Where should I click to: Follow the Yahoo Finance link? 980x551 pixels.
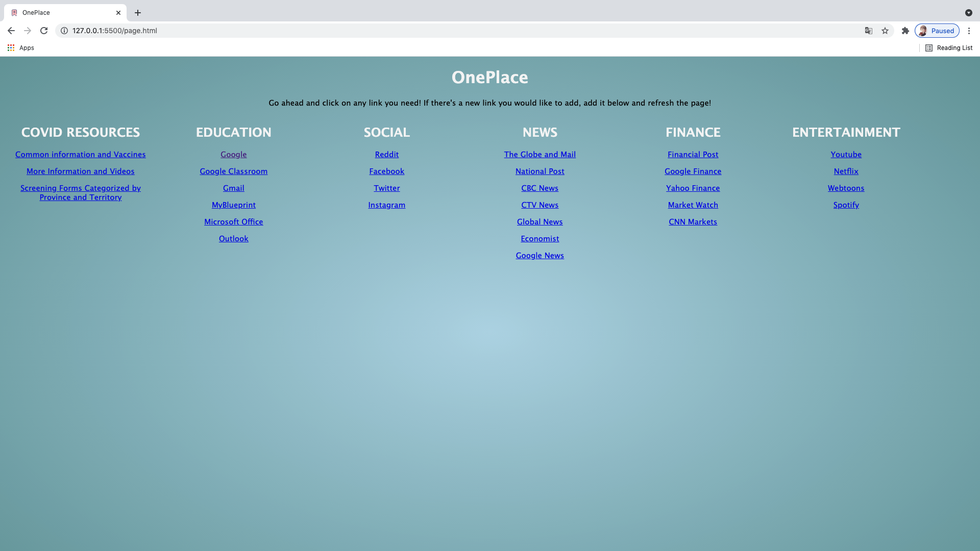pyautogui.click(x=693, y=188)
